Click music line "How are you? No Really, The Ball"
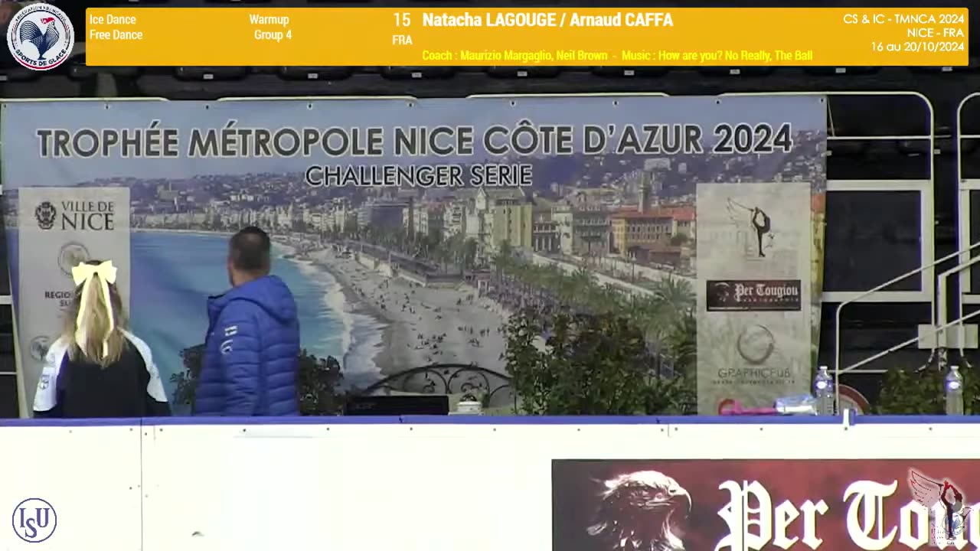Viewport: 980px width, 551px height. [x=735, y=56]
